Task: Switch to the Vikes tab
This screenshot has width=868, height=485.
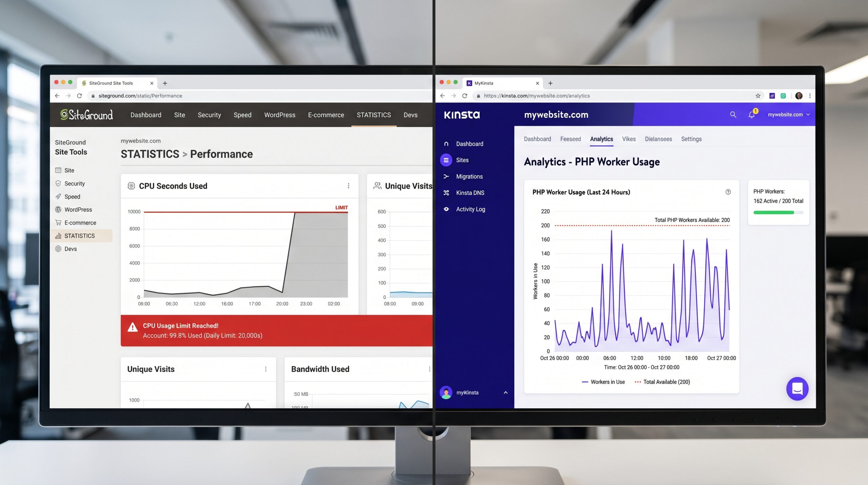Action: (629, 139)
